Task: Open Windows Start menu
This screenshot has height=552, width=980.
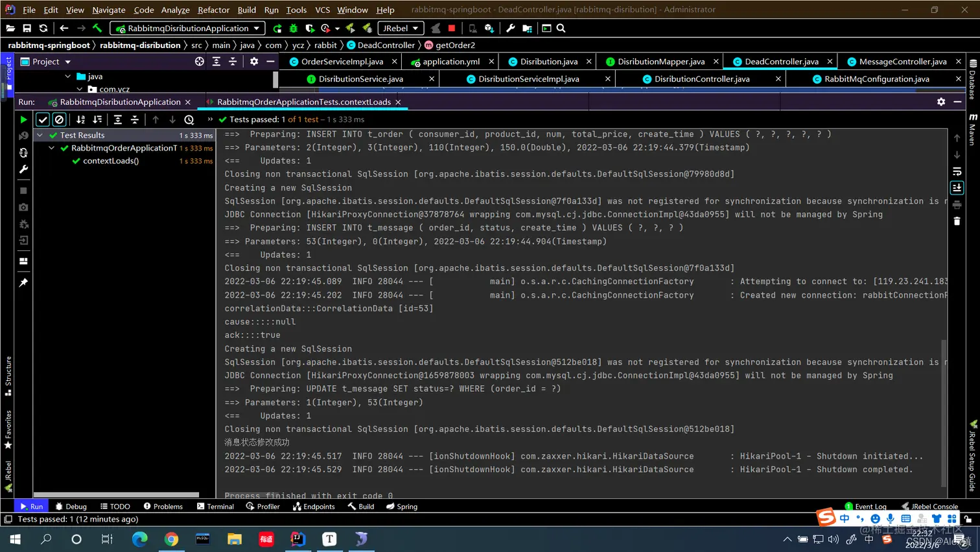Action: 16,539
